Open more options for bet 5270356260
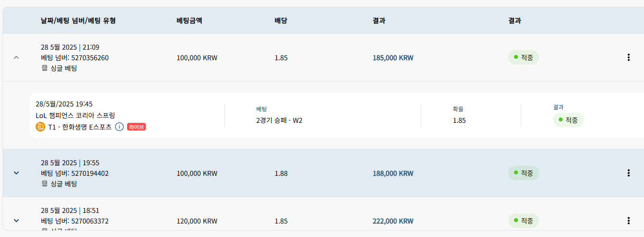 [x=628, y=57]
